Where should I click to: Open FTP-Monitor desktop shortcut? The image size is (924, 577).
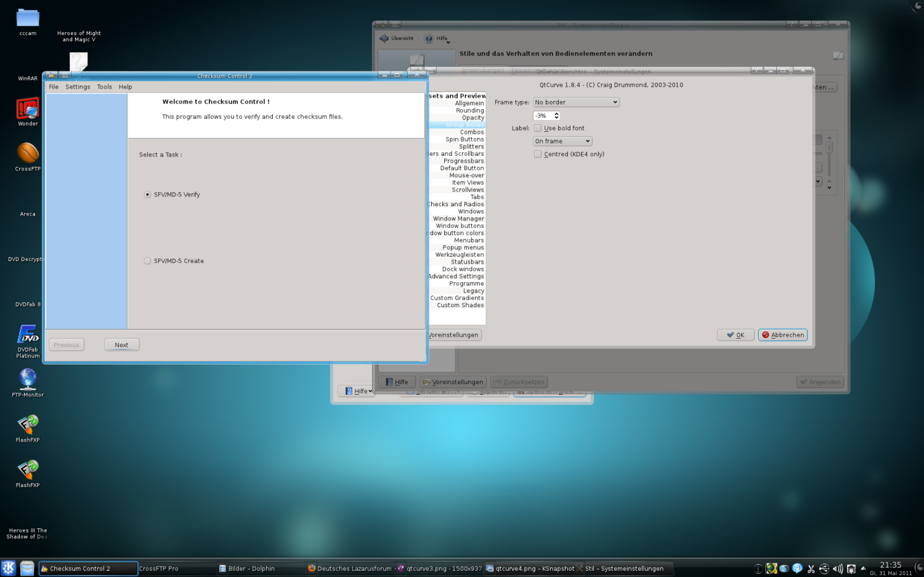pyautogui.click(x=28, y=379)
